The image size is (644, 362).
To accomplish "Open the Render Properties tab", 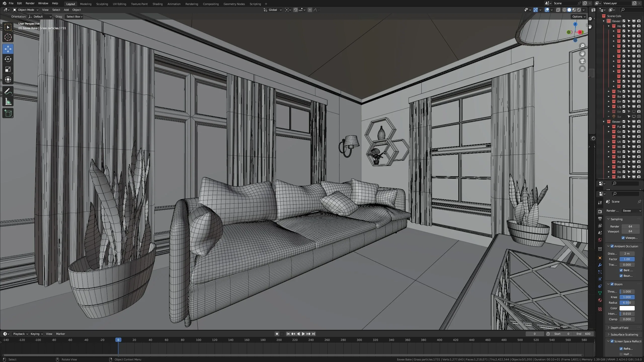I will point(600,212).
